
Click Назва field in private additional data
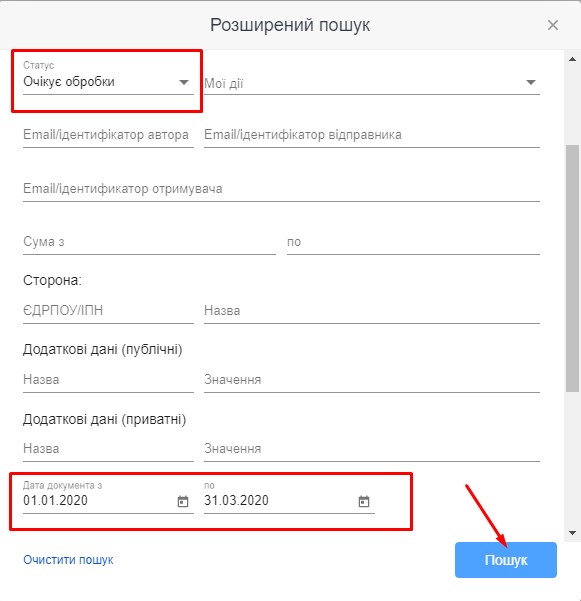(108, 448)
